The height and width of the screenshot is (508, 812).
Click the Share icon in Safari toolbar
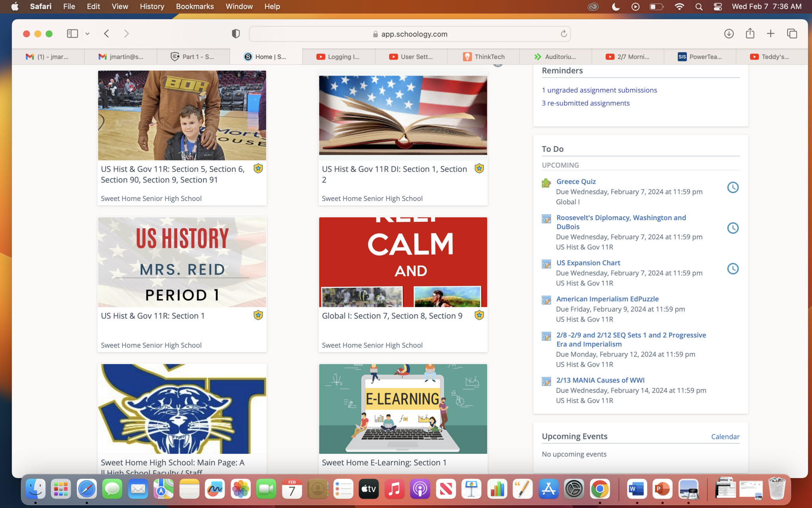click(749, 34)
